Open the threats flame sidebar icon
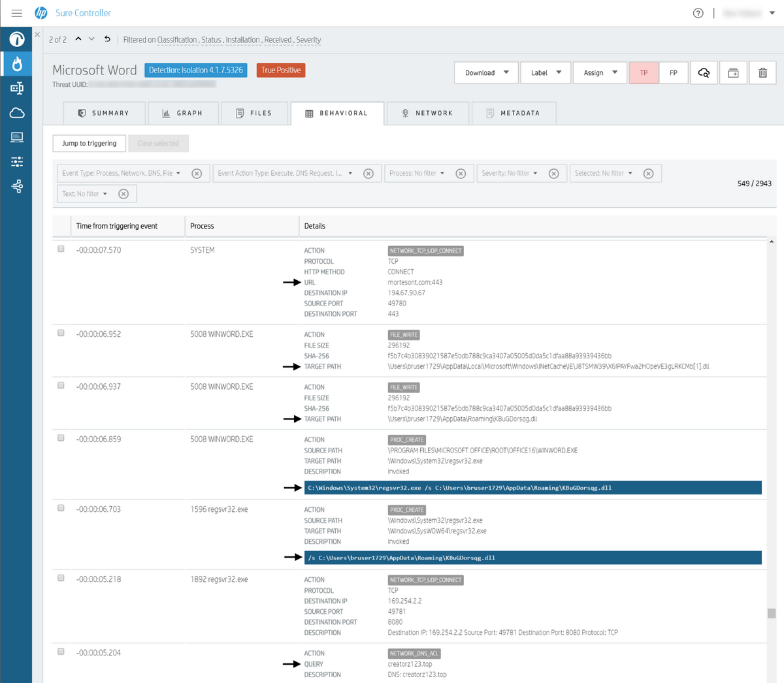 17,63
